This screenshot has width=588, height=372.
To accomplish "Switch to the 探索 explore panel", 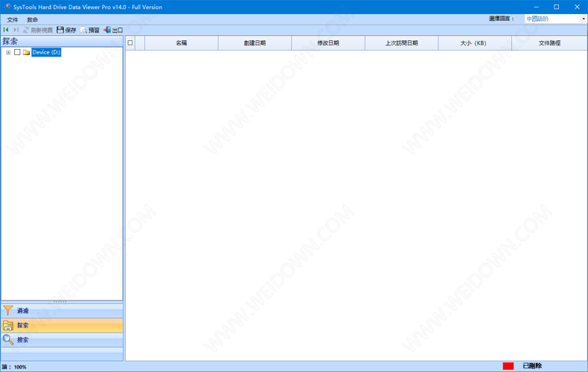I will click(x=62, y=325).
